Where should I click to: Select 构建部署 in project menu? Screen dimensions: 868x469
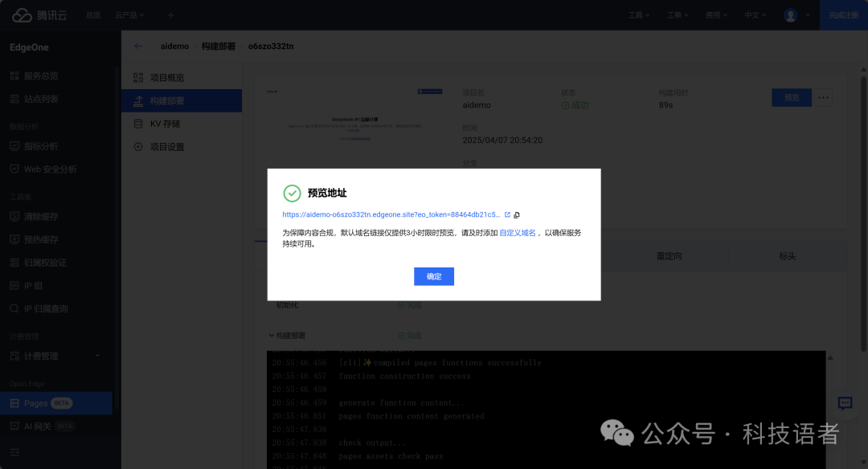(182, 100)
